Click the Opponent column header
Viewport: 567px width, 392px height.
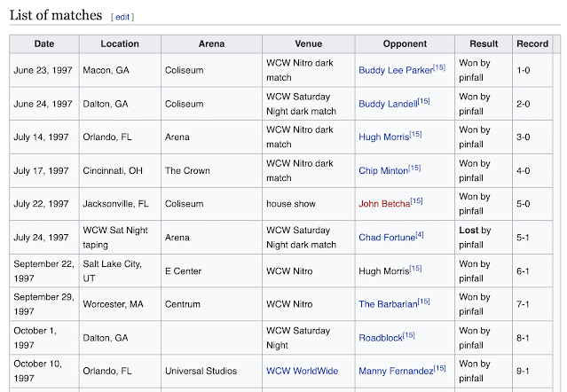coord(405,44)
